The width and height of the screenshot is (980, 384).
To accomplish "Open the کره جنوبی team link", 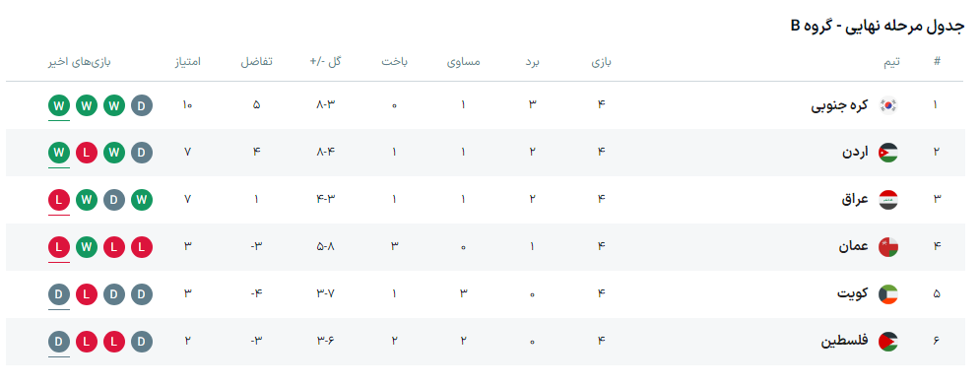I will click(840, 105).
